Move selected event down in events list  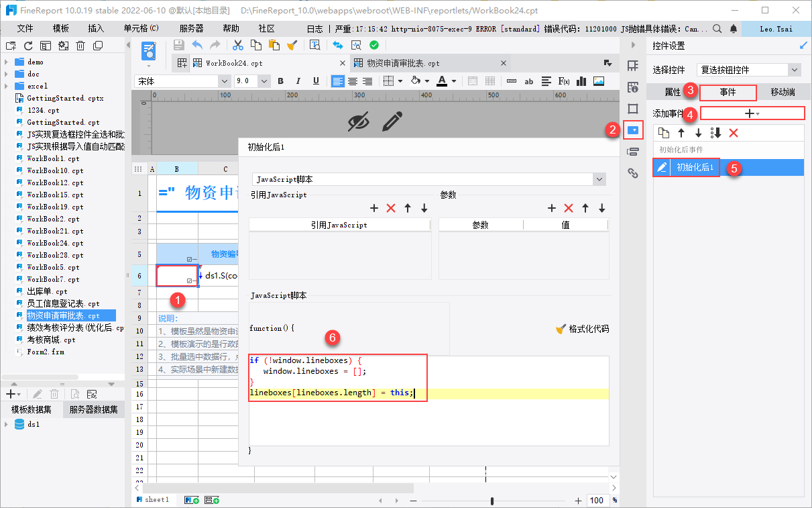coord(698,133)
